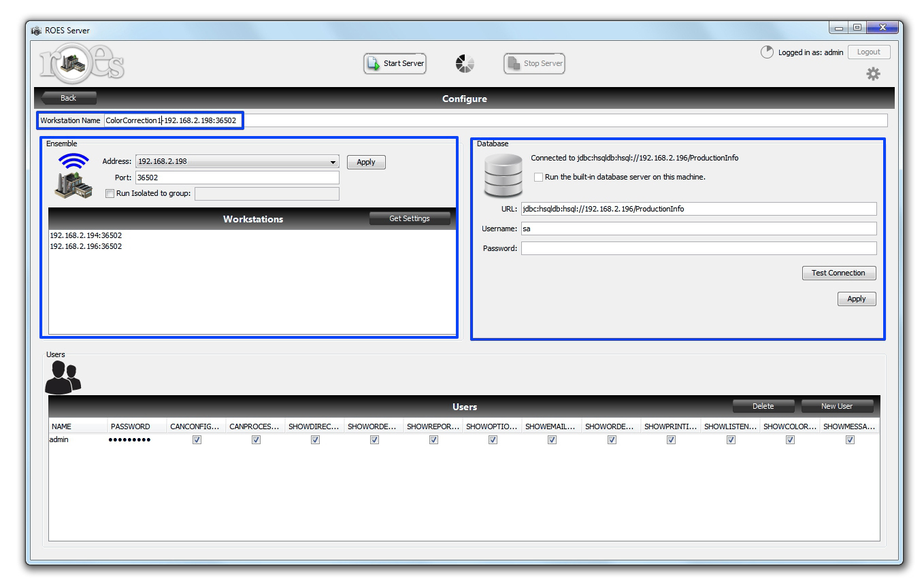The height and width of the screenshot is (587, 924).
Task: Open the Address dropdown list
Action: coord(333,162)
